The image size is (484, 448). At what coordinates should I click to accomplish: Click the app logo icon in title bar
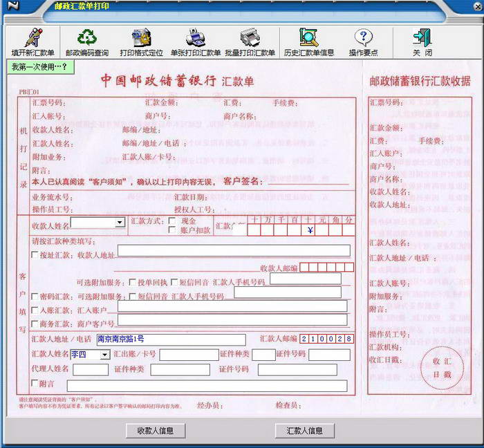13,6
